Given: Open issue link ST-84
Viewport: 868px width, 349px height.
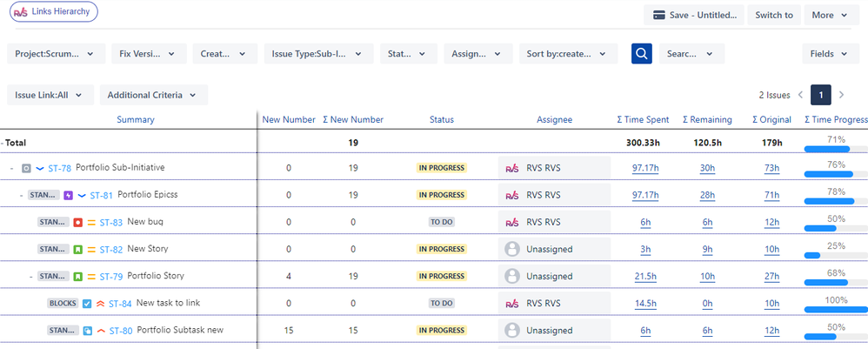Looking at the screenshot, I should [x=120, y=304].
